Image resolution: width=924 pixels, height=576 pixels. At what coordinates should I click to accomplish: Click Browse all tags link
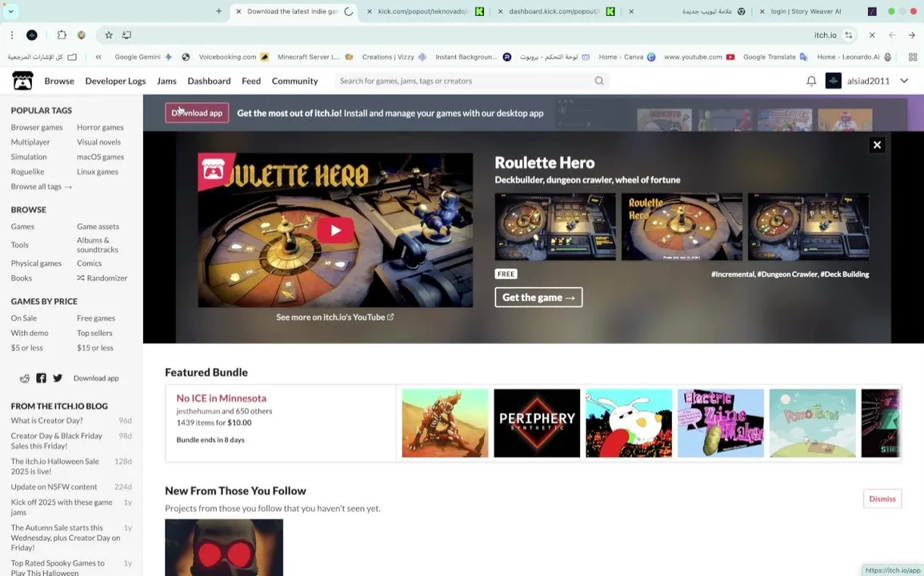tap(42, 187)
